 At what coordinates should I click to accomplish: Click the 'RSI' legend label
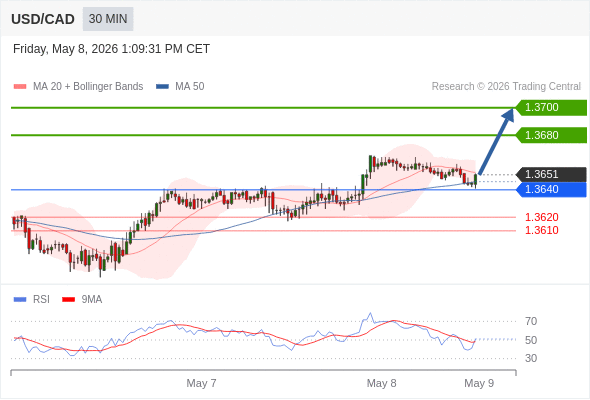click(41, 300)
